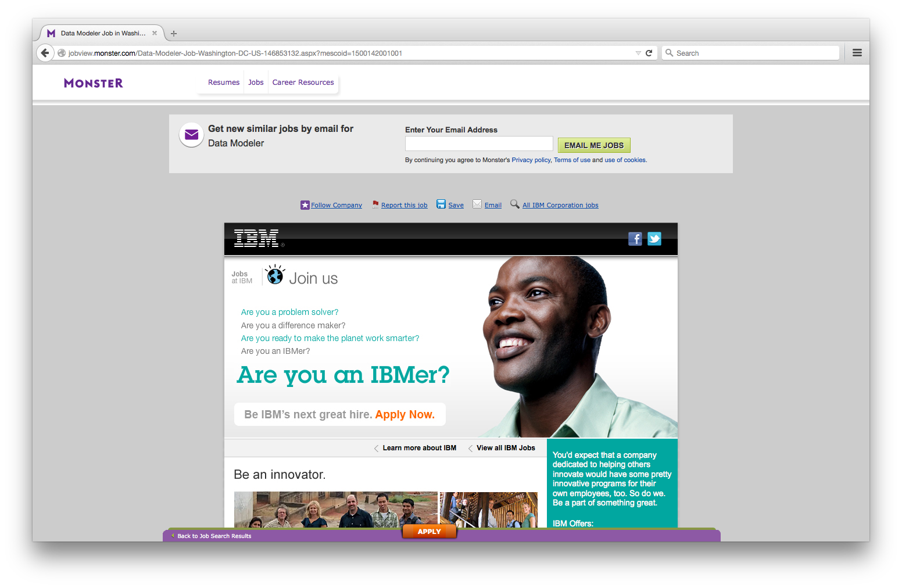Image resolution: width=902 pixels, height=588 pixels.
Task: Click the Follow Company link
Action: click(x=337, y=205)
